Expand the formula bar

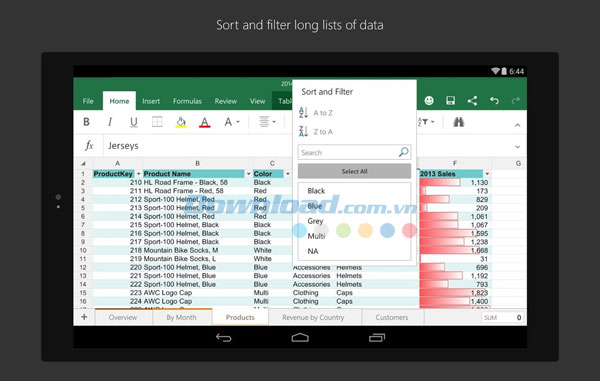517,147
